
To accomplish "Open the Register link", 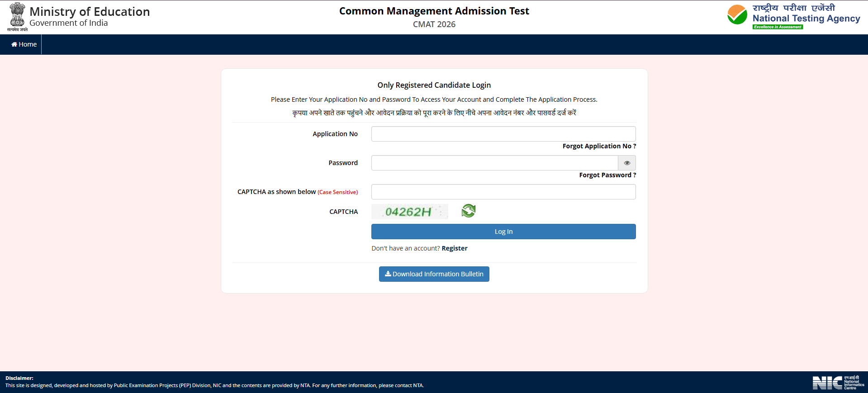I will [x=455, y=248].
